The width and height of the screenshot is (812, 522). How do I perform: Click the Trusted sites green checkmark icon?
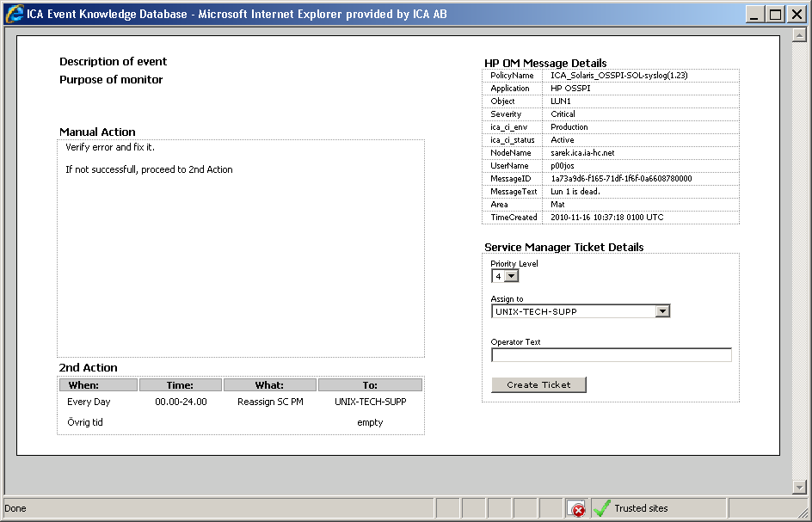tap(602, 508)
